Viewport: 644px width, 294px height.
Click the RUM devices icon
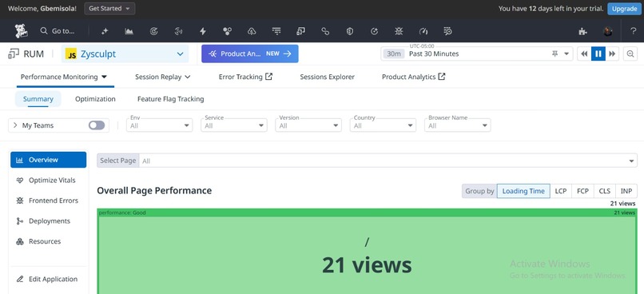coord(14,54)
